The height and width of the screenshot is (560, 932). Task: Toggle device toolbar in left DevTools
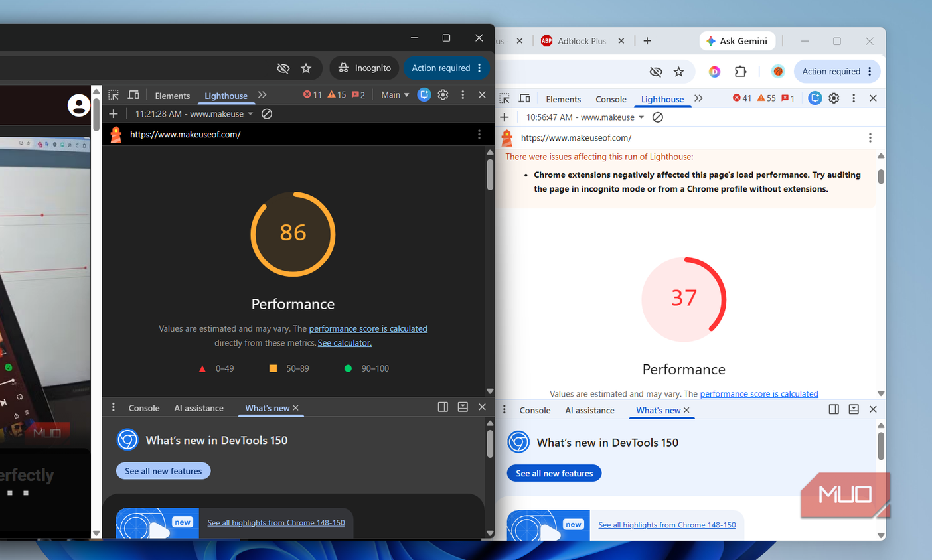[133, 95]
